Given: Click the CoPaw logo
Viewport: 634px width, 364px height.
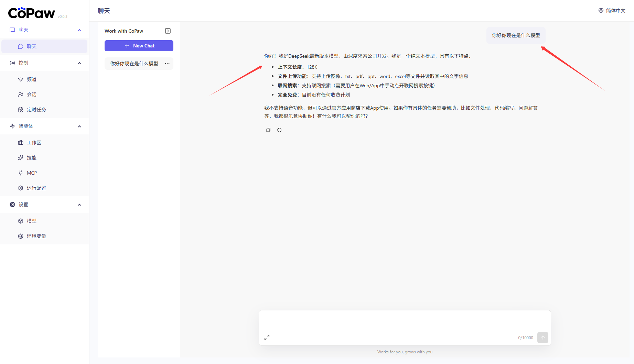Looking at the screenshot, I should tap(31, 13).
